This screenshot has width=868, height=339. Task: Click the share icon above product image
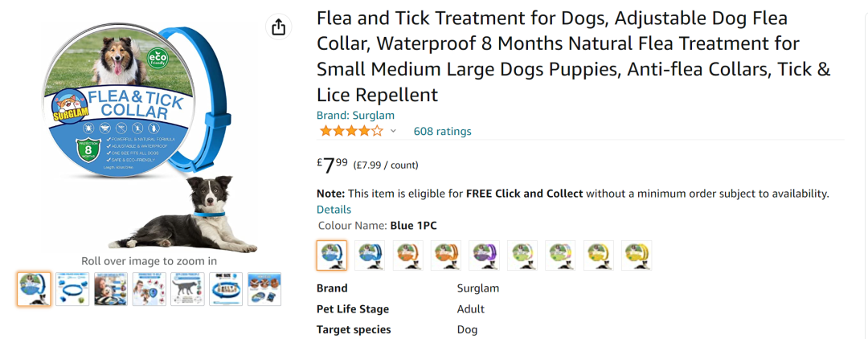pos(278,27)
